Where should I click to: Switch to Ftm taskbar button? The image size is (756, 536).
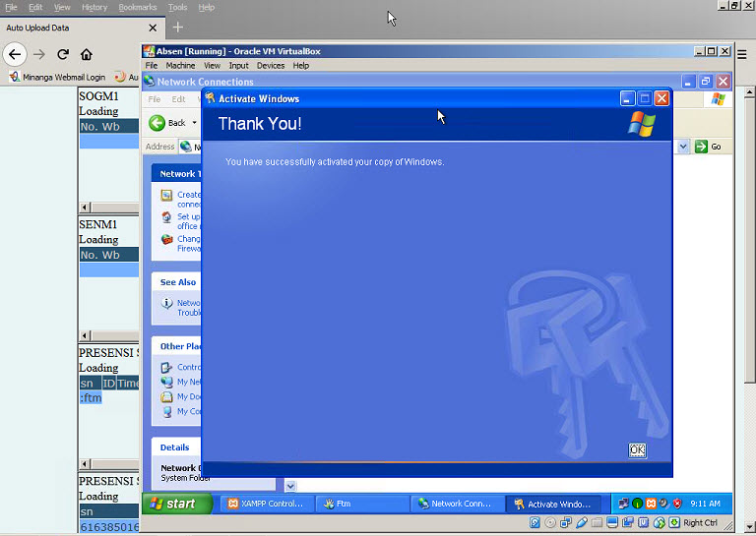362,504
